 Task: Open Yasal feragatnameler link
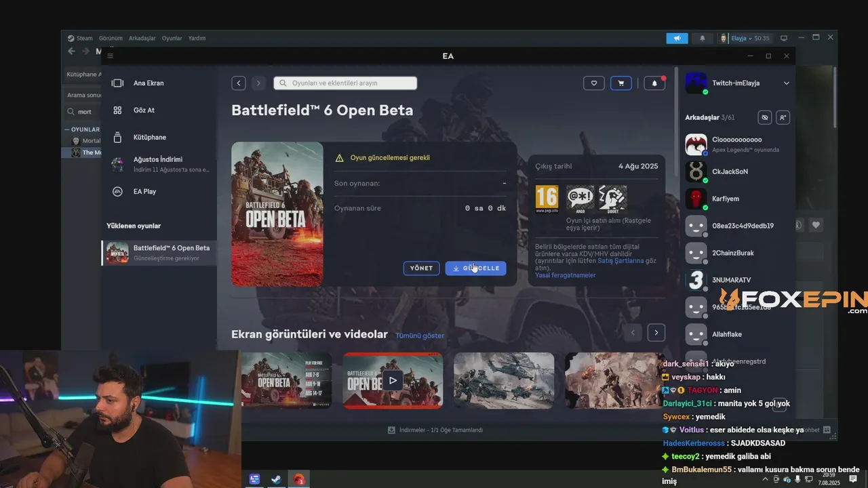click(566, 275)
